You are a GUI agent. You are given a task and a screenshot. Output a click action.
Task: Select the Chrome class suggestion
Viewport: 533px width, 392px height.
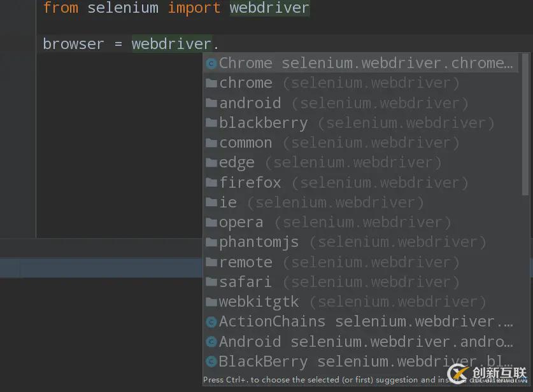click(361, 63)
